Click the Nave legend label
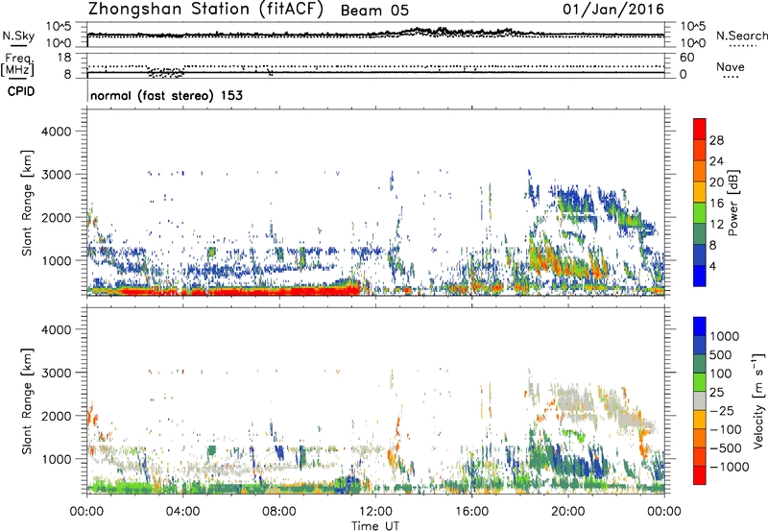 pos(731,67)
